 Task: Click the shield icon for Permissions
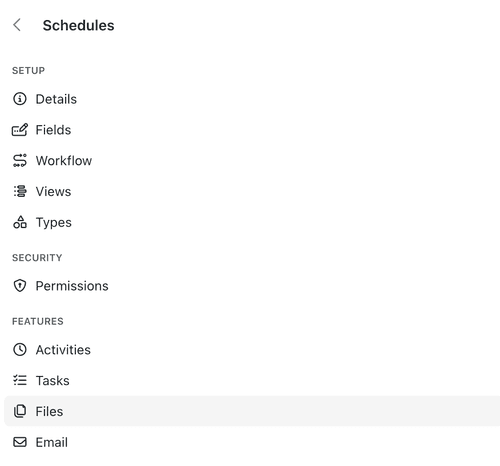[x=20, y=286]
